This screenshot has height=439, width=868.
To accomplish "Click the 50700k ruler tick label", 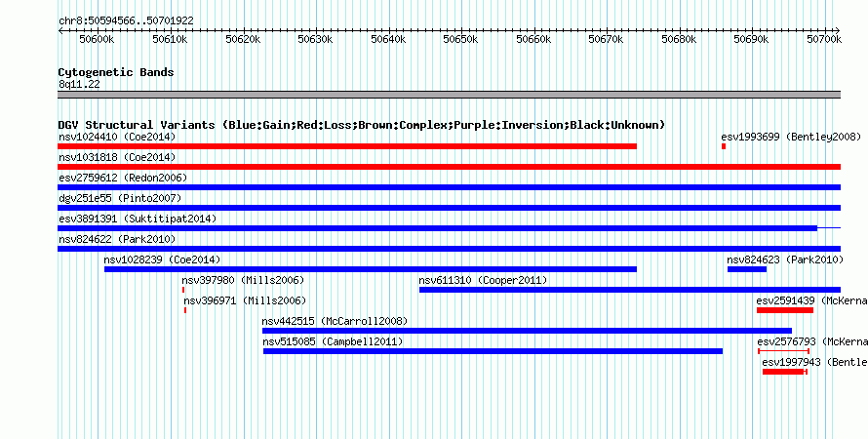I will pyautogui.click(x=824, y=39).
